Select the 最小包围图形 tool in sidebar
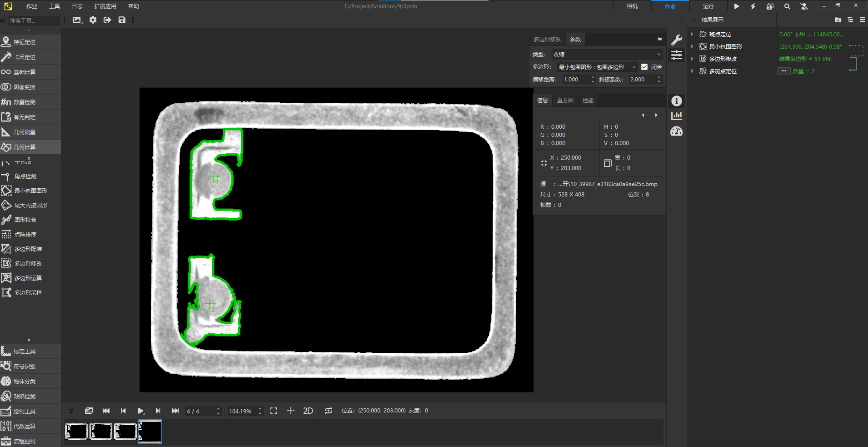Viewport: 868px width, 447px height. point(30,191)
